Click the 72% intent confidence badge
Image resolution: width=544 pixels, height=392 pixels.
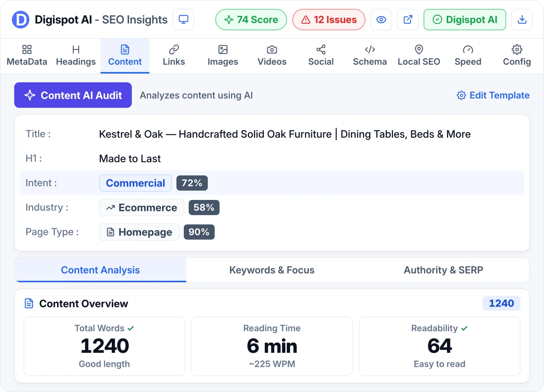point(192,183)
